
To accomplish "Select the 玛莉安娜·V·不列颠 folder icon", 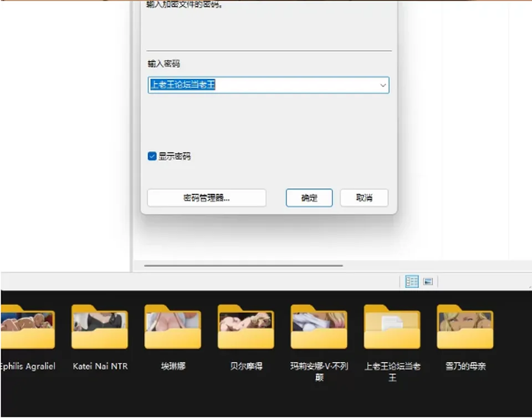I will [x=319, y=327].
